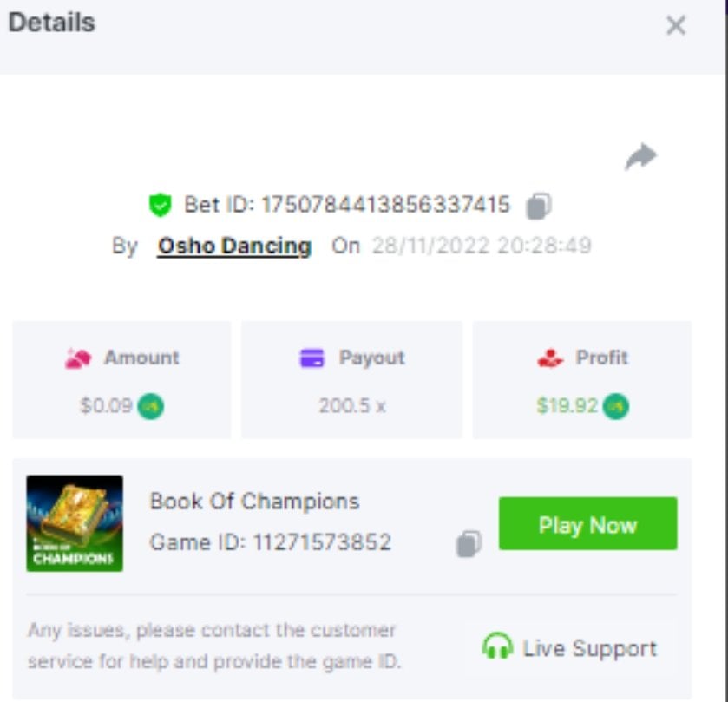The image size is (728, 702).
Task: Copy the Bet ID number
Action: 539,206
